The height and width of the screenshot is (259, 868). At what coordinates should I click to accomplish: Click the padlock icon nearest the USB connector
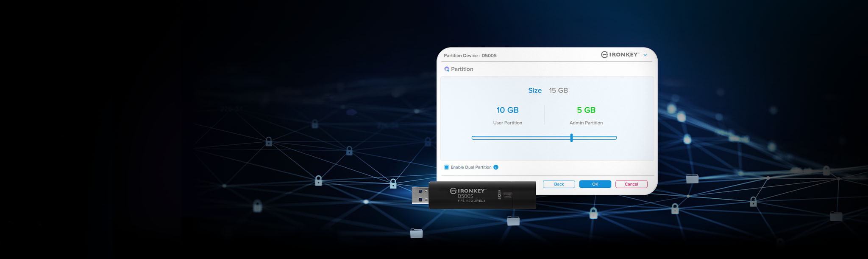coord(393,184)
